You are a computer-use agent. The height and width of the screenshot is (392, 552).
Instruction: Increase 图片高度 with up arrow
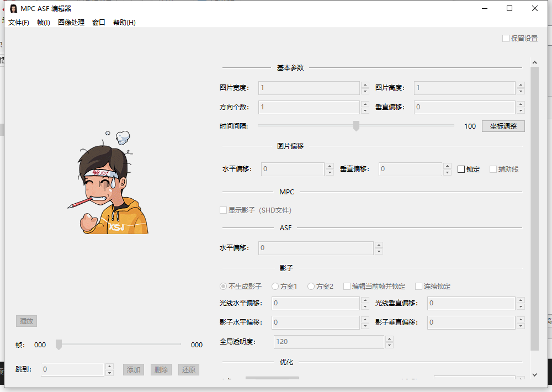[x=521, y=84]
